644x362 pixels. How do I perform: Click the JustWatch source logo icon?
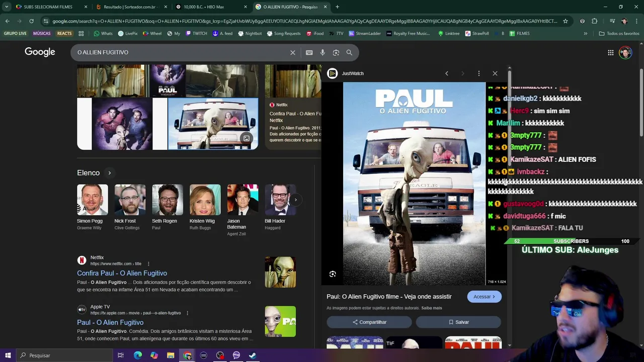[x=332, y=73]
